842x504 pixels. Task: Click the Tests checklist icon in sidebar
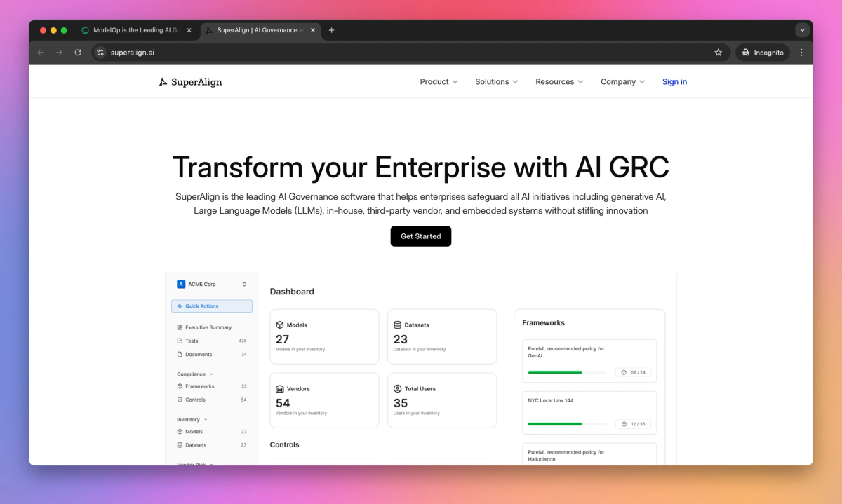pos(180,341)
